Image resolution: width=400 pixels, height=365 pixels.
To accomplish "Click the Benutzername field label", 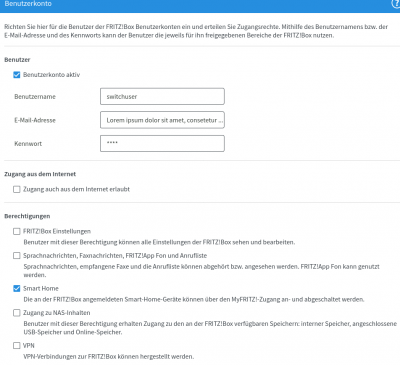I will [x=35, y=97].
